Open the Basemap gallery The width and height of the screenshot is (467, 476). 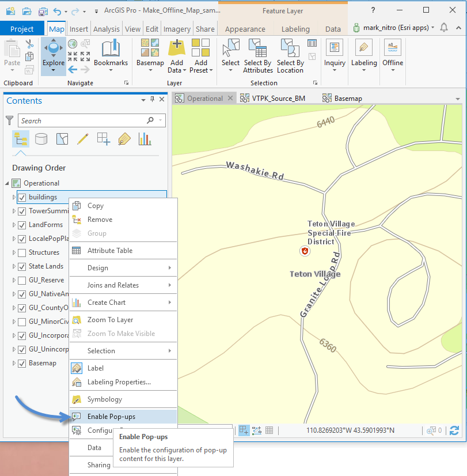[x=150, y=56]
